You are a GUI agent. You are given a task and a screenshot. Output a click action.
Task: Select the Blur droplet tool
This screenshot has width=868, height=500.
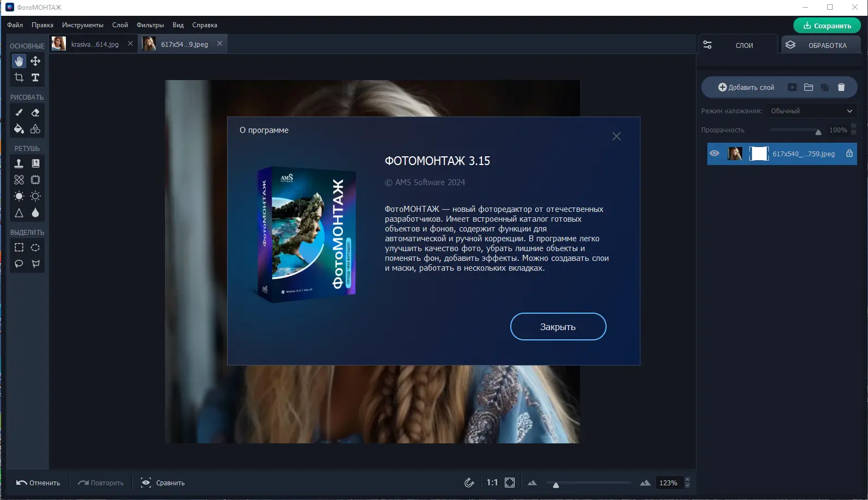click(x=35, y=213)
